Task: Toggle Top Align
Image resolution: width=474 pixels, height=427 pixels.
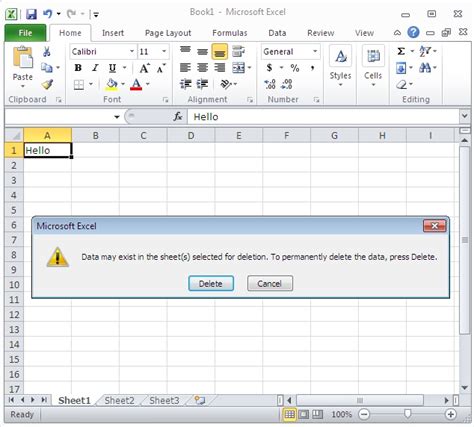Action: coord(185,51)
